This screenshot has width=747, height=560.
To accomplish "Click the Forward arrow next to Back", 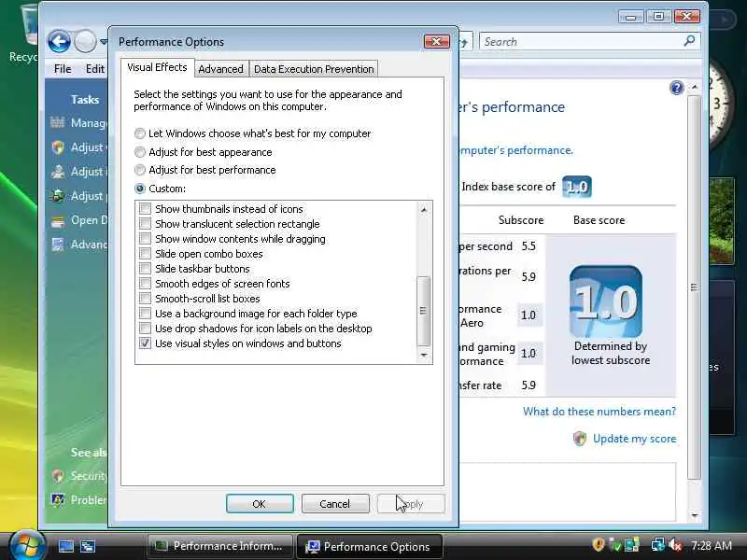I will click(85, 41).
